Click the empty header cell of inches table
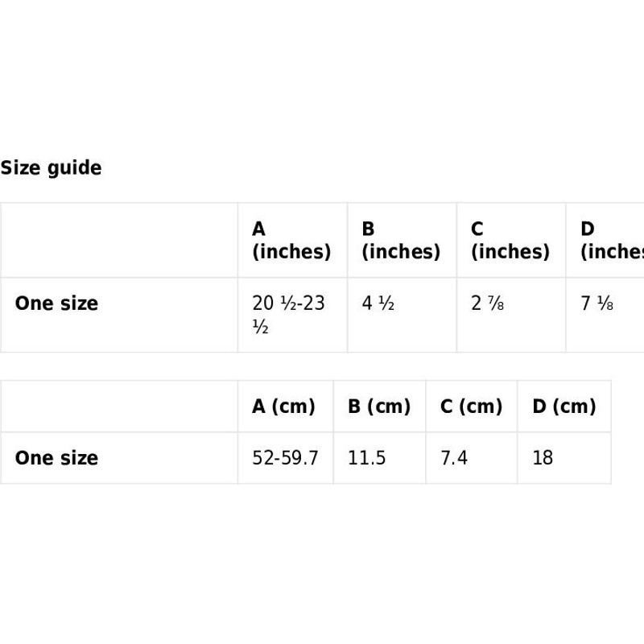Viewport: 644px width, 644px height. coord(119,240)
